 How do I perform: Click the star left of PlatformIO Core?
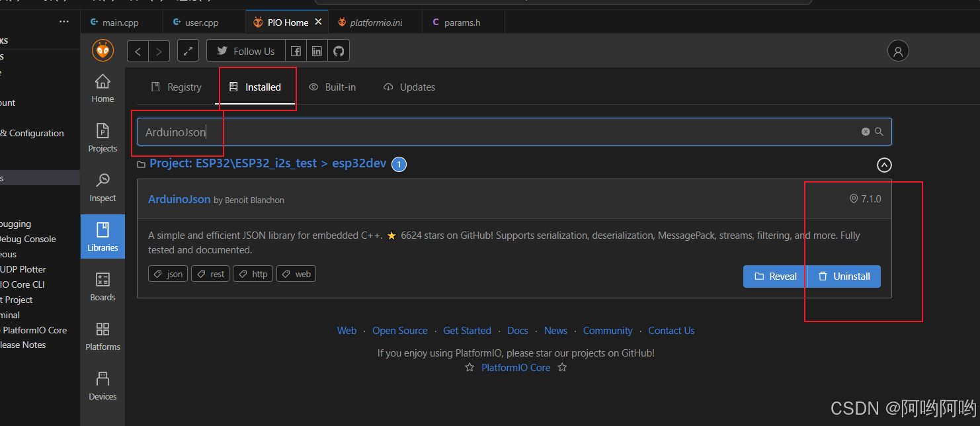(x=470, y=367)
